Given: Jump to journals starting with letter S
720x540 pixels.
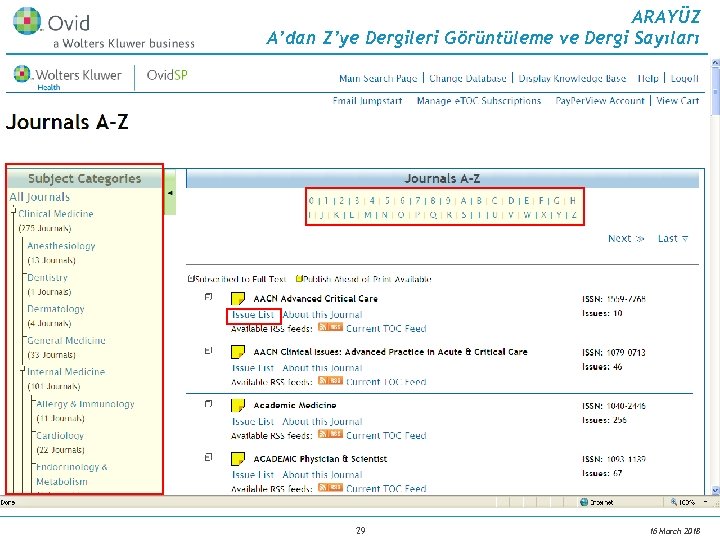Looking at the screenshot, I should click(x=464, y=215).
